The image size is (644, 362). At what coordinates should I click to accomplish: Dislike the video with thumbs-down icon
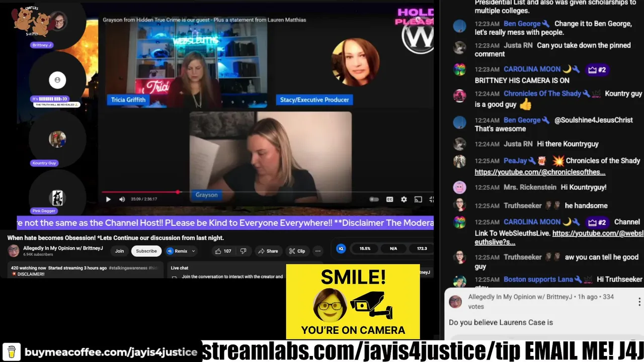coord(243,251)
